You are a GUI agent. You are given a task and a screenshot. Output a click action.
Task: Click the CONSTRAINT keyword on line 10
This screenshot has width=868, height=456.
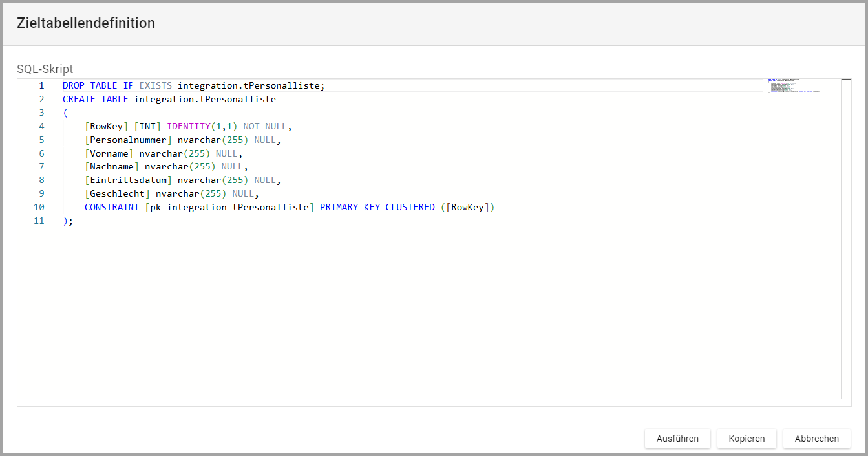(112, 207)
